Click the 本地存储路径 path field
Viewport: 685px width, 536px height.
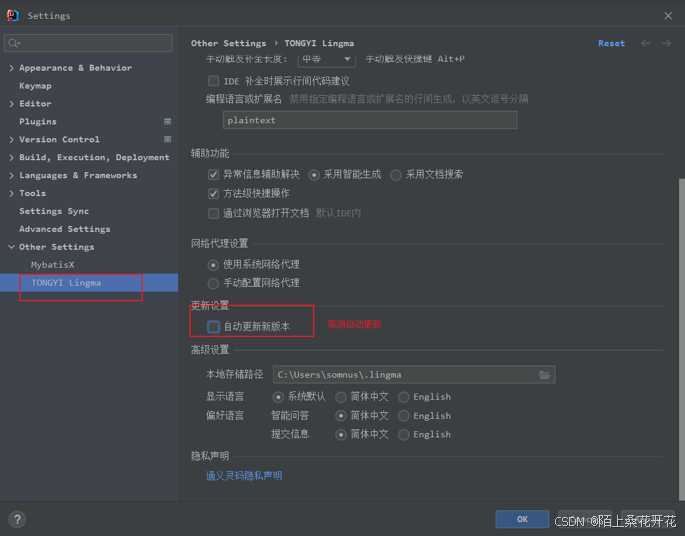[x=414, y=375]
